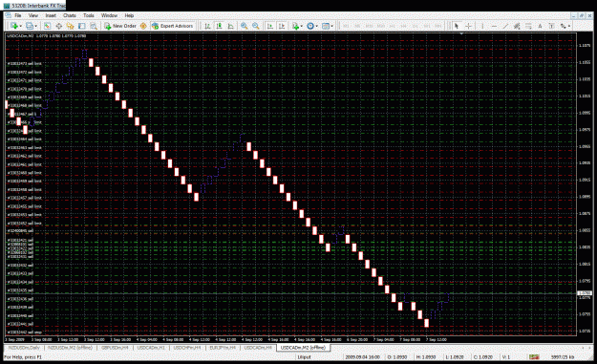Open the Window menu
Viewport: 597px width, 364px height.
tap(109, 15)
